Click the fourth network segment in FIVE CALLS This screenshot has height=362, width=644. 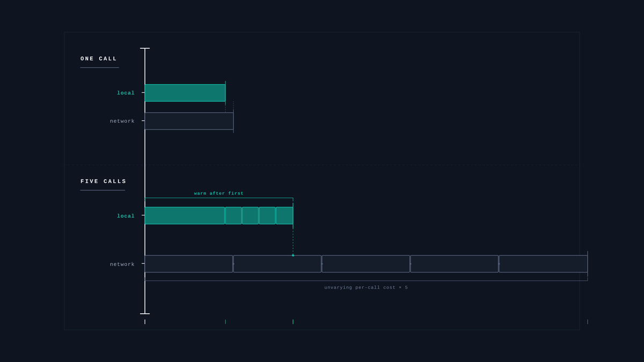[x=455, y=264]
